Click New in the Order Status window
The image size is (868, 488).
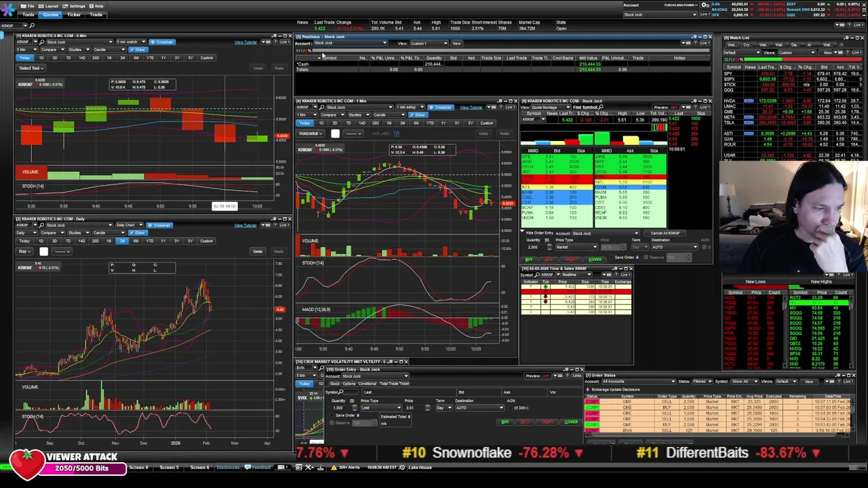(809, 382)
